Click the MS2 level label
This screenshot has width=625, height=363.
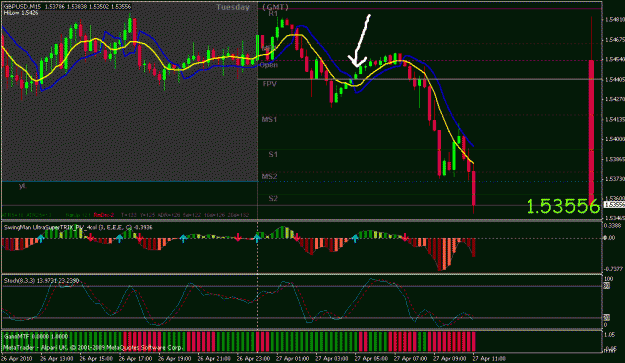pyautogui.click(x=269, y=177)
